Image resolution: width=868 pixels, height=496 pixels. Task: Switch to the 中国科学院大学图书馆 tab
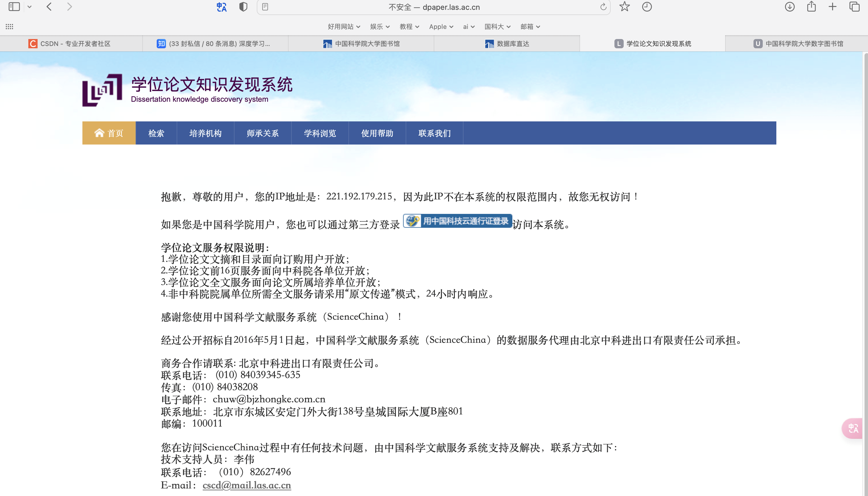point(361,44)
